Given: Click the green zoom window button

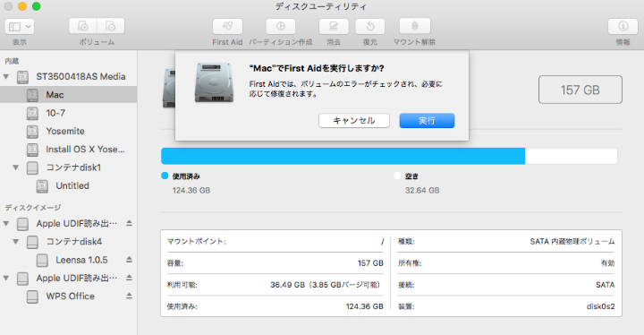Looking at the screenshot, I should (36, 6).
